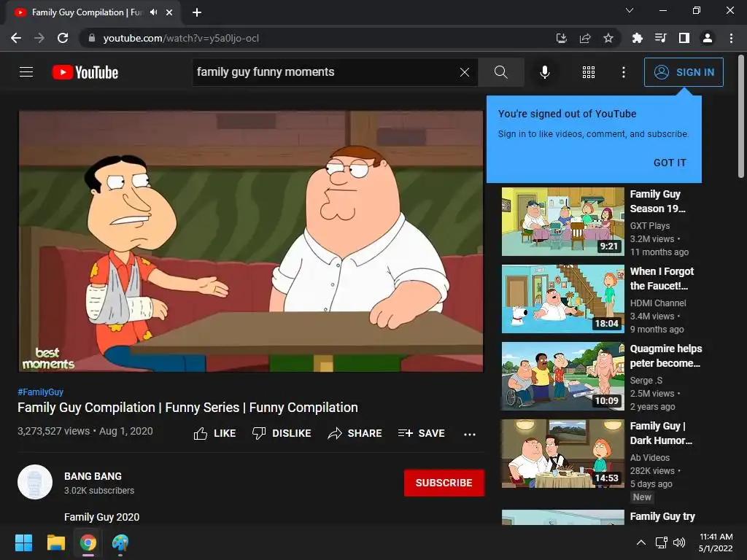Mute tab via speaker icon
The image size is (747, 560).
[153, 12]
